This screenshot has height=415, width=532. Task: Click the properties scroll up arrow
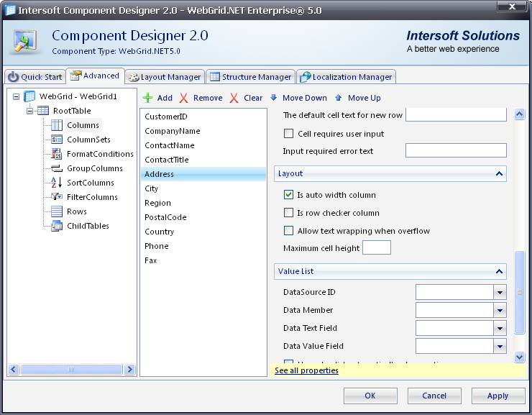click(x=520, y=114)
